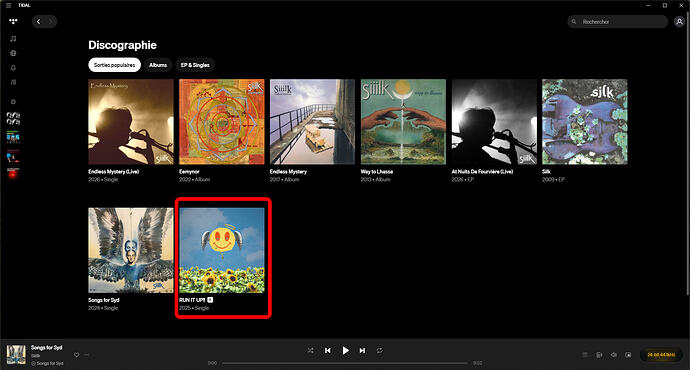Open Endless Mystery (Live) single cover
The image size is (690, 370).
click(131, 122)
